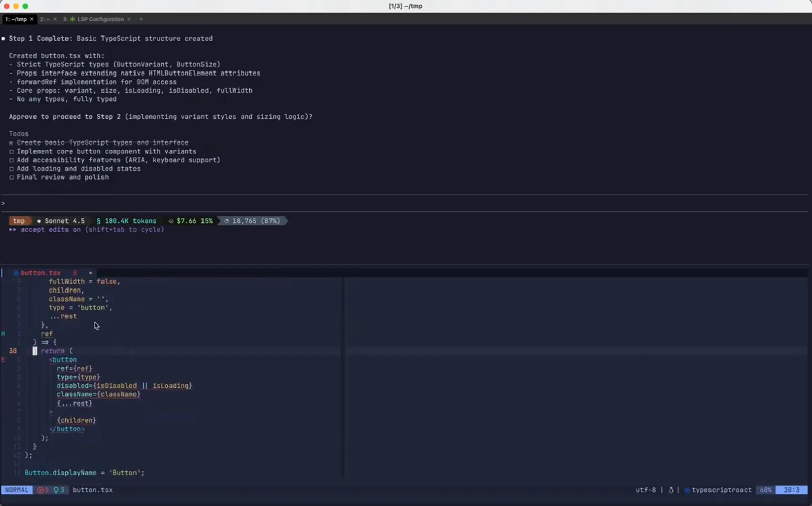Viewport: 812px width, 506px height.
Task: Close the '1: ~/tmp' tab
Action: click(x=31, y=19)
